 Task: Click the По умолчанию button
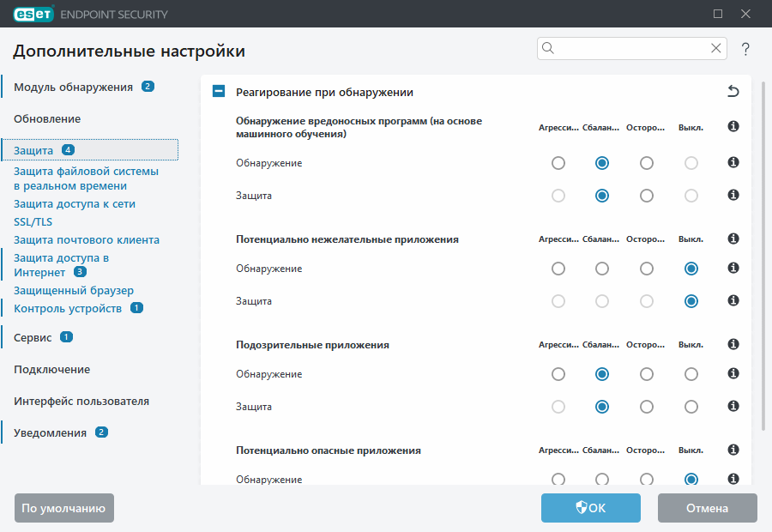pos(63,508)
